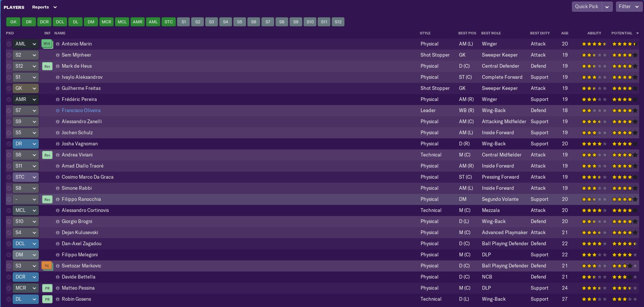644x307 pixels.
Task: Click the PR icon beside Matteo Pessina
Action: (x=47, y=288)
